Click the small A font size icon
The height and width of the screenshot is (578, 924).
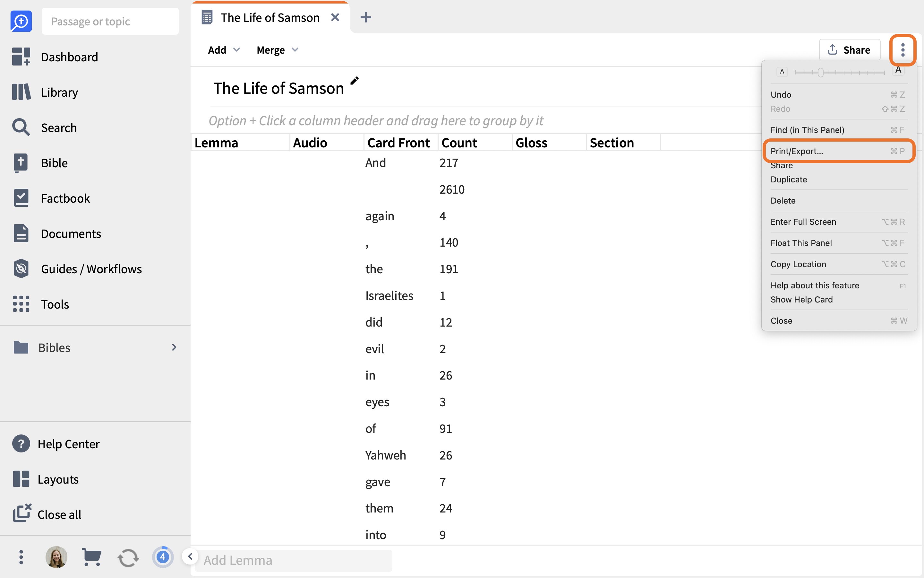(x=782, y=72)
